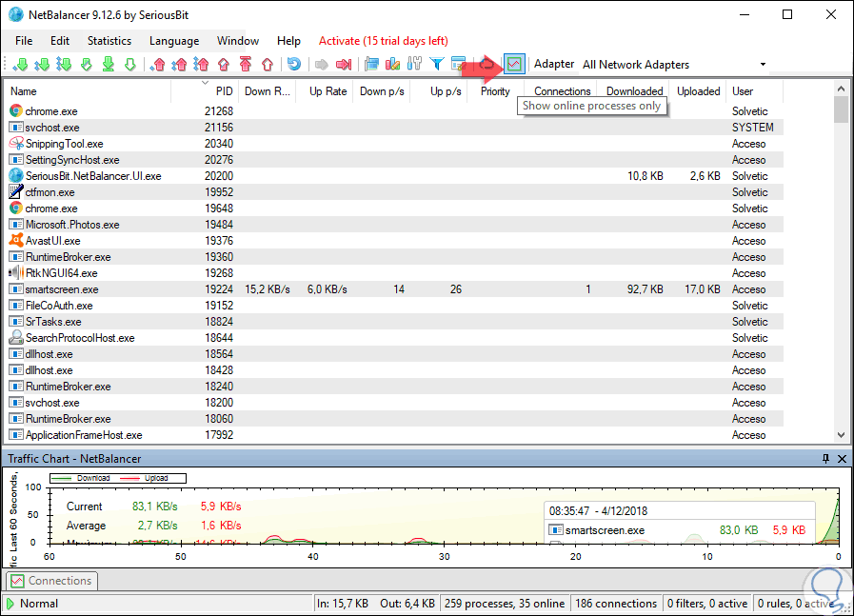Sort by Priority column header
The height and width of the screenshot is (616, 854).
click(495, 91)
